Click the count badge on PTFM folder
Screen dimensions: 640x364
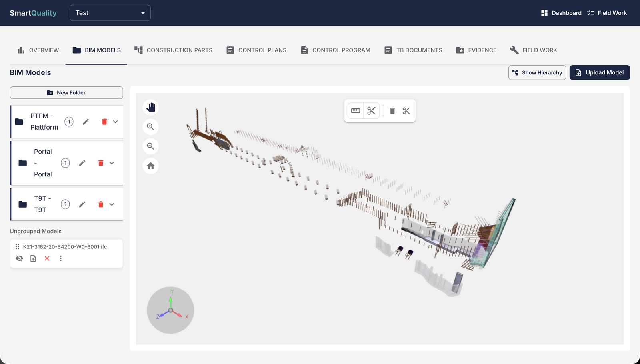coord(69,122)
